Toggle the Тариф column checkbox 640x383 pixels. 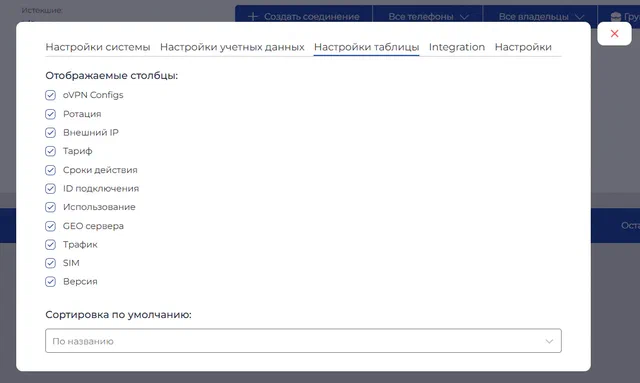point(50,151)
